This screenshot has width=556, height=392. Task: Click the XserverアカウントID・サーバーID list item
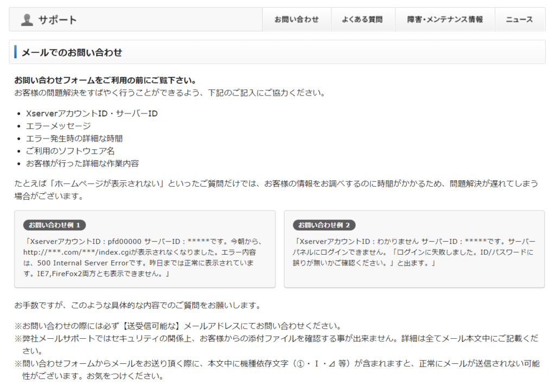[x=92, y=113]
